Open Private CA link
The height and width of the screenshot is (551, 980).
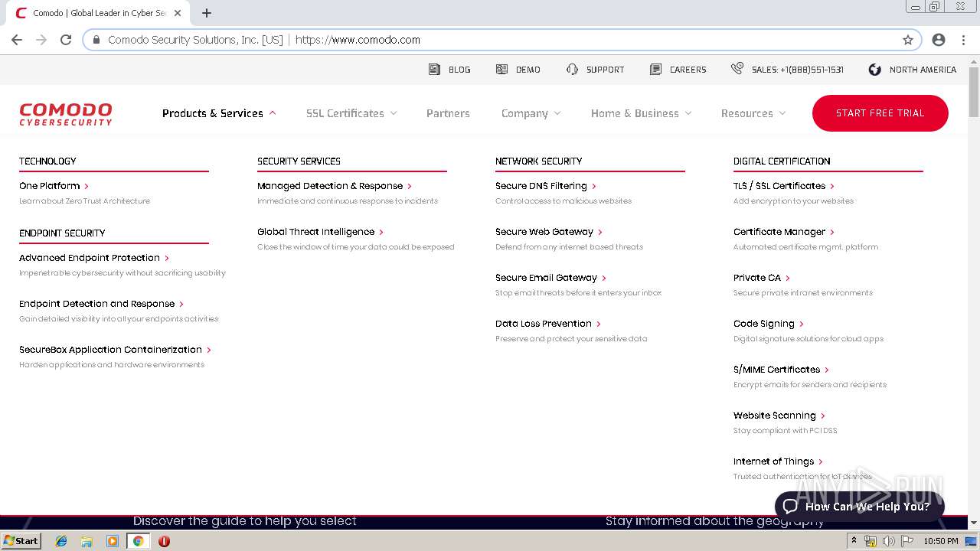pos(762,278)
